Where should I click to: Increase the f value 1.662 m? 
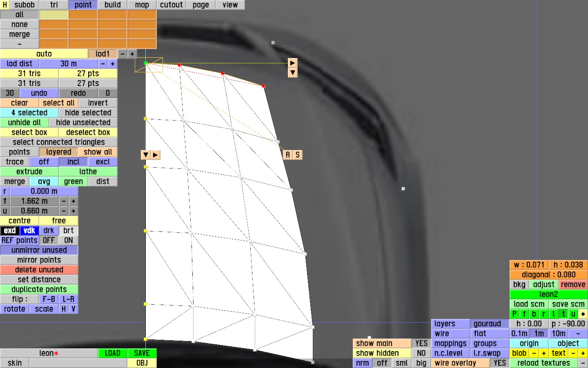[x=73, y=201]
